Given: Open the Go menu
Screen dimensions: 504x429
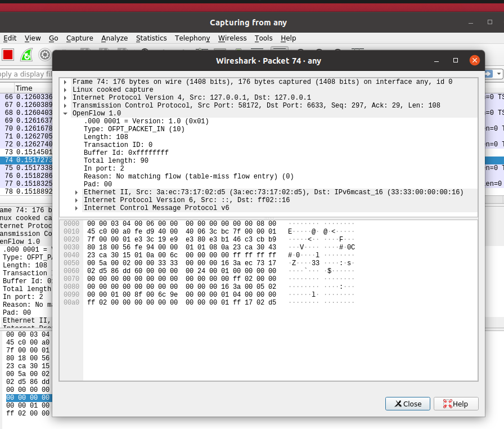Looking at the screenshot, I should (x=53, y=38).
